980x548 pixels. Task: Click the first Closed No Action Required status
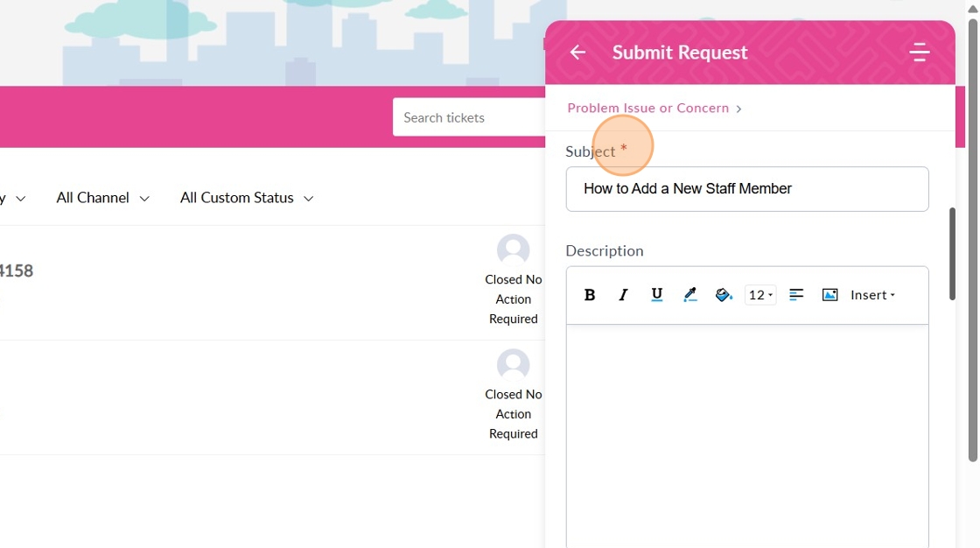click(x=513, y=299)
